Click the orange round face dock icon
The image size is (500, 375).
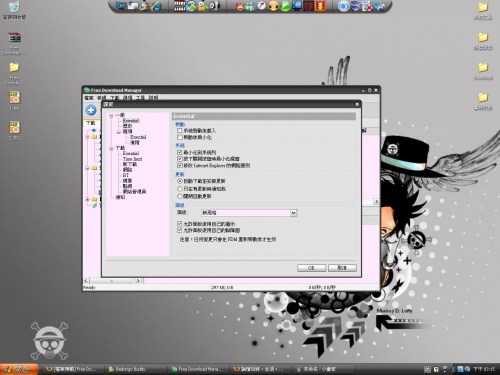pos(273,6)
